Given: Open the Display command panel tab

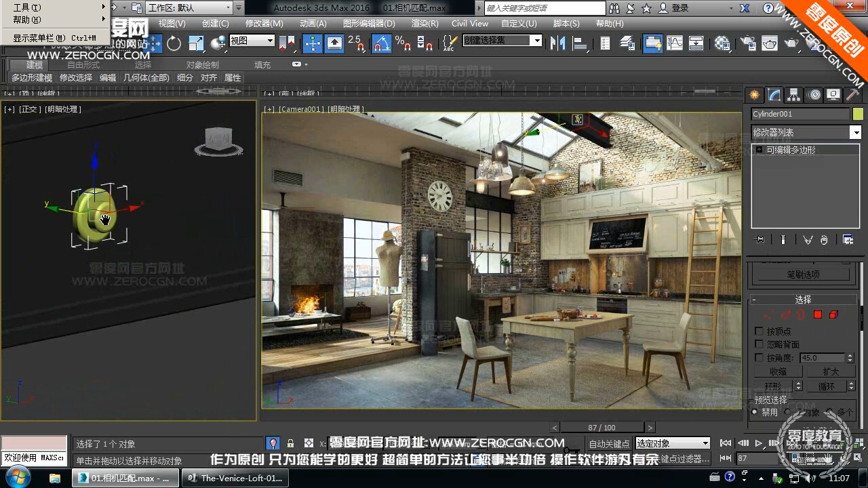Looking at the screenshot, I should coord(833,95).
